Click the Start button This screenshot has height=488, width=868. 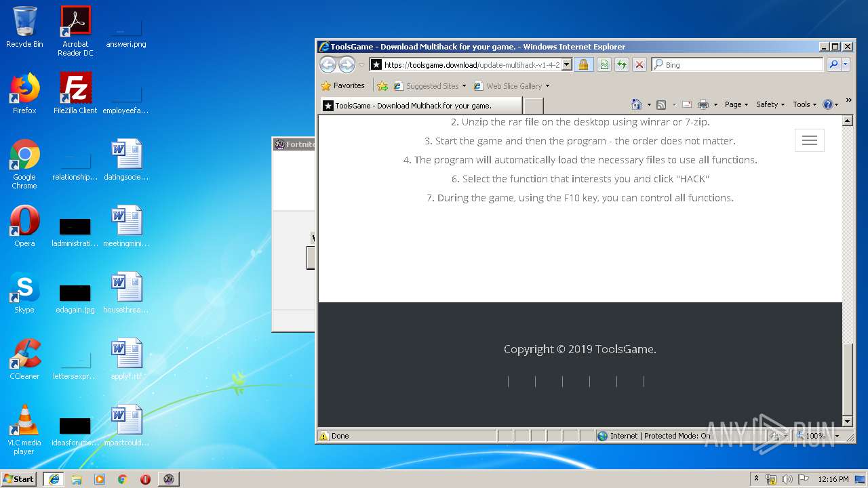19,479
